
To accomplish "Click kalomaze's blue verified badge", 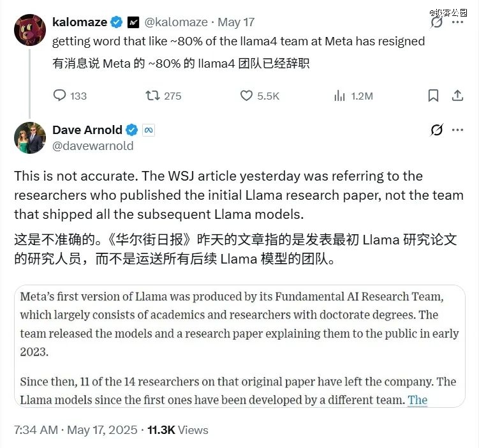I will (x=116, y=22).
